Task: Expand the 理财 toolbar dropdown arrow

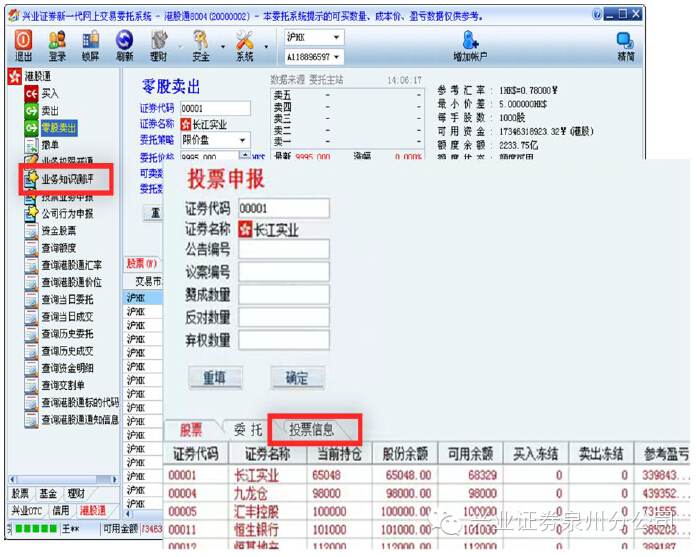Action: click(x=180, y=47)
